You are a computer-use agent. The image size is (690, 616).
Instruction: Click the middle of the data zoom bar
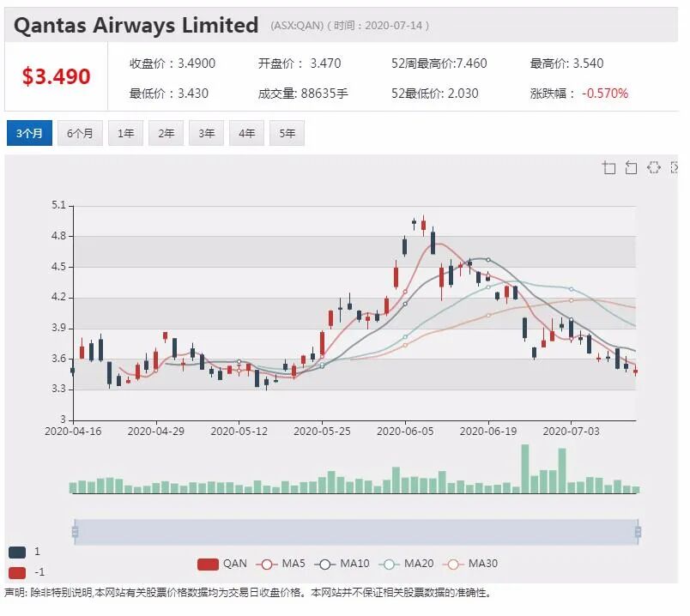pos(356,532)
